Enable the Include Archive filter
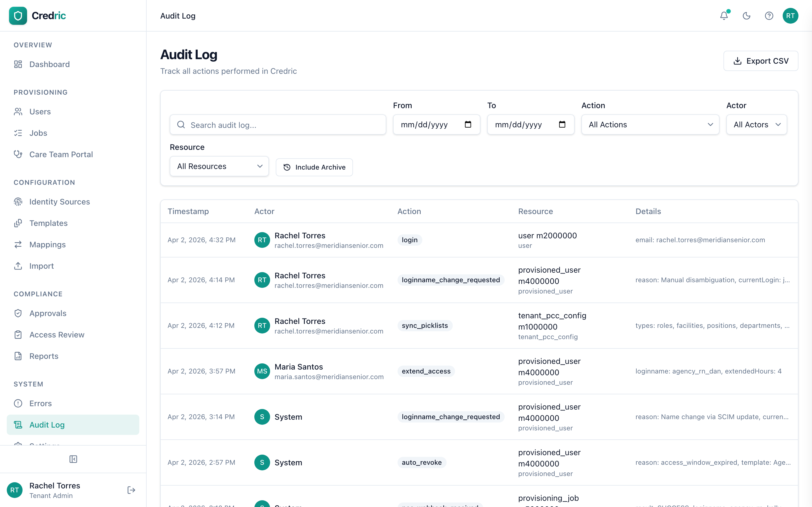812x507 pixels. [314, 167]
